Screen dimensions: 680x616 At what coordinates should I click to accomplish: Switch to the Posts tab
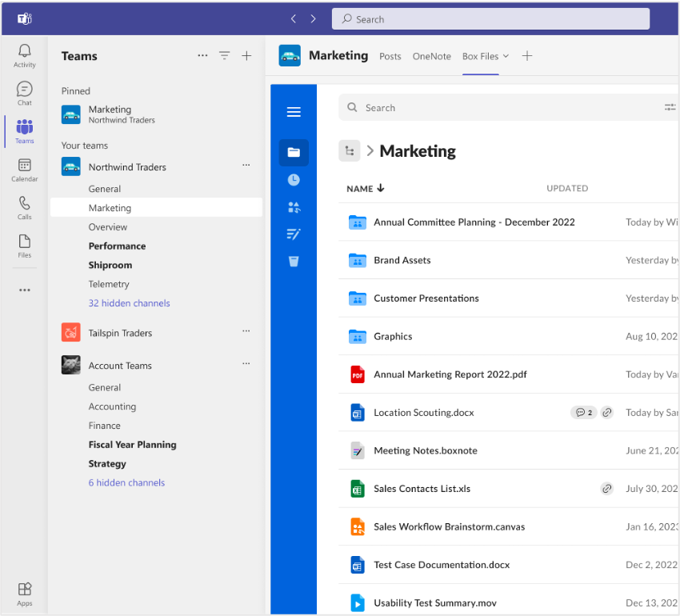coord(390,57)
